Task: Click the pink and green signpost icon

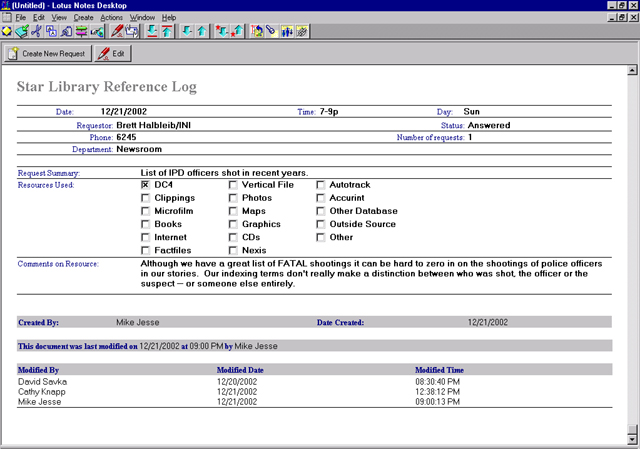Action: [82, 31]
